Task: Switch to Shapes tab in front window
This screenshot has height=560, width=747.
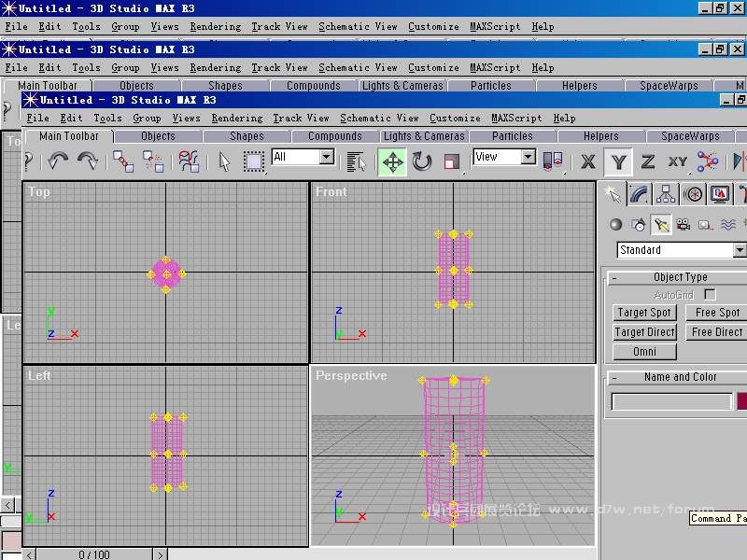Action: 247,136
